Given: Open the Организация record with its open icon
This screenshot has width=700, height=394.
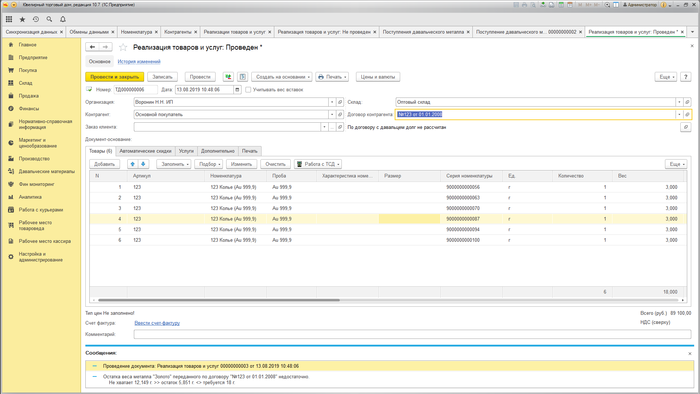Looking at the screenshot, I should coord(340,102).
